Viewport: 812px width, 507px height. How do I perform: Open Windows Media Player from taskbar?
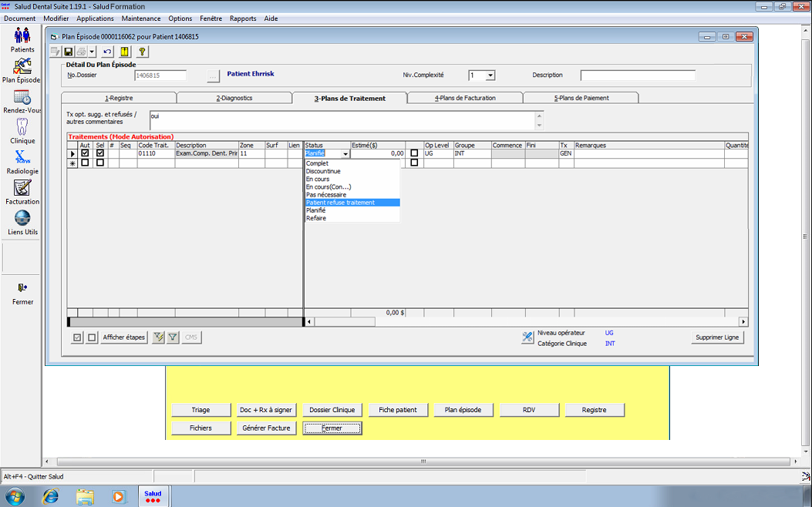point(119,497)
